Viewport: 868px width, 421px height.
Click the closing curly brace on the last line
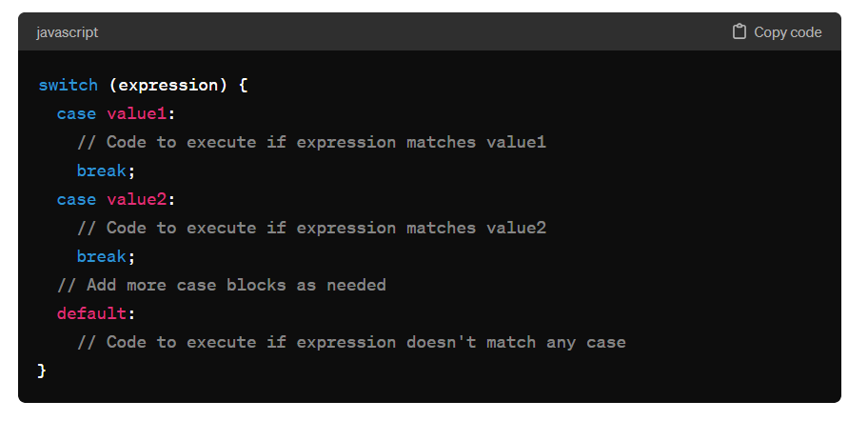(x=42, y=371)
